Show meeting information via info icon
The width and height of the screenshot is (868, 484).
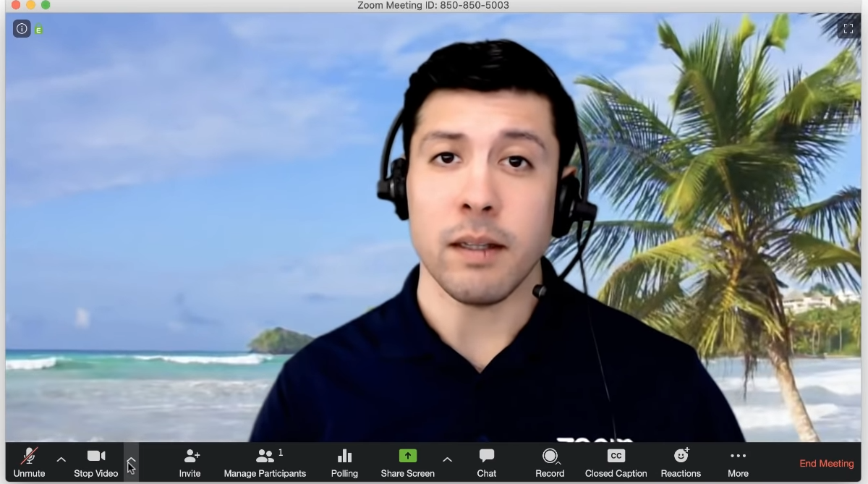pos(22,29)
